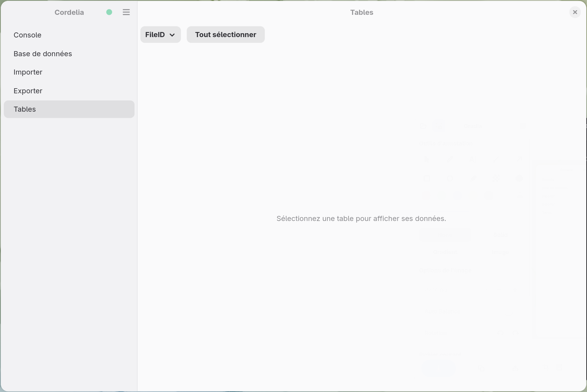
Task: Click the placeholder text 'Sélectionnez une table'
Action: pyautogui.click(x=315, y=219)
